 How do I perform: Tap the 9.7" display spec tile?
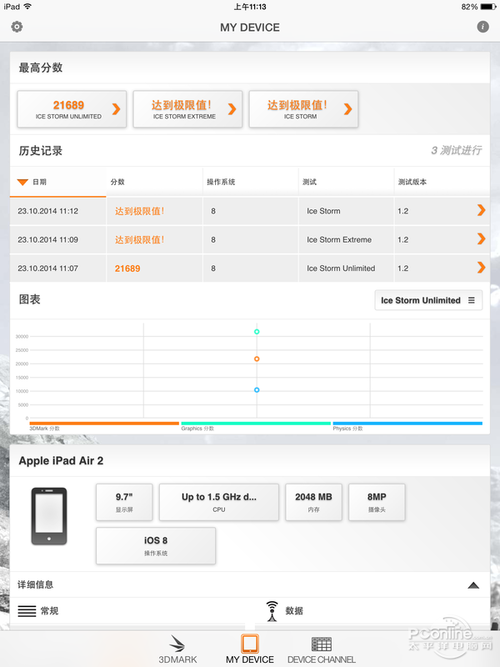tap(124, 502)
